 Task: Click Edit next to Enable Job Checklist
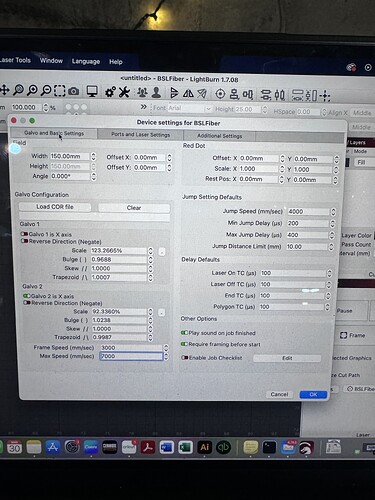pyautogui.click(x=287, y=358)
